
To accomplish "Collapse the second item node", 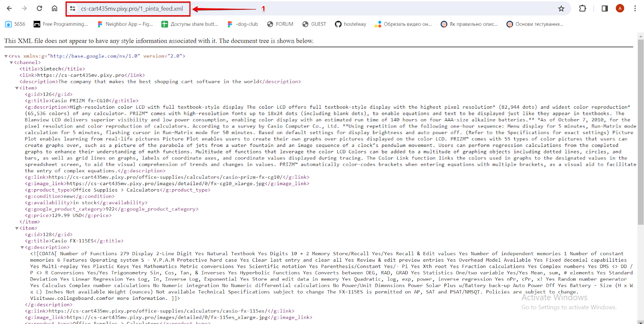I will pos(17,228).
